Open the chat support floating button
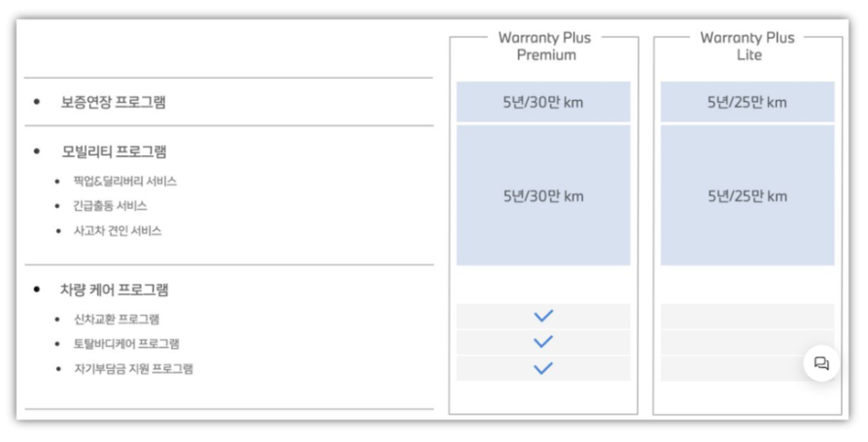This screenshot has width=868, height=442. point(821,363)
